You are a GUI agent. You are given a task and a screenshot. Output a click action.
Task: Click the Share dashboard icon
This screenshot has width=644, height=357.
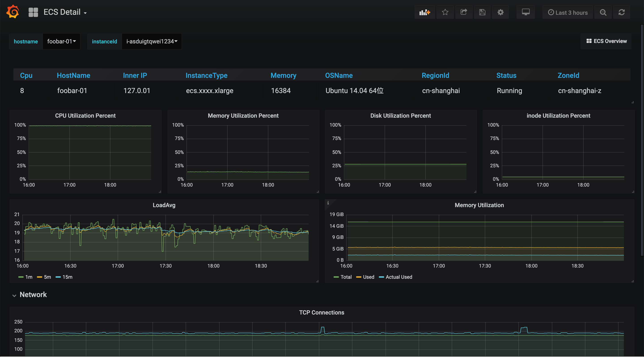pyautogui.click(x=464, y=12)
